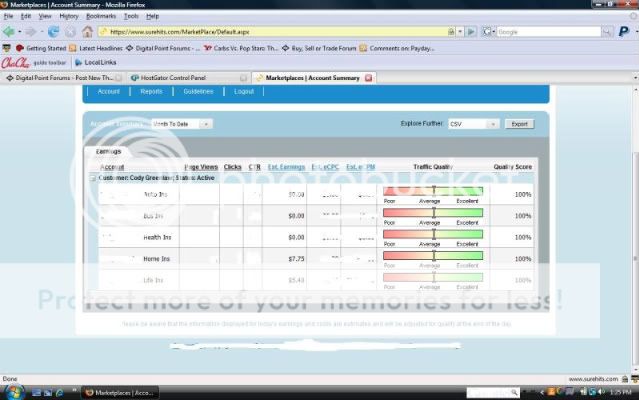The image size is (639, 400).
Task: Open the Back button history dropdown arrow
Action: (19, 32)
